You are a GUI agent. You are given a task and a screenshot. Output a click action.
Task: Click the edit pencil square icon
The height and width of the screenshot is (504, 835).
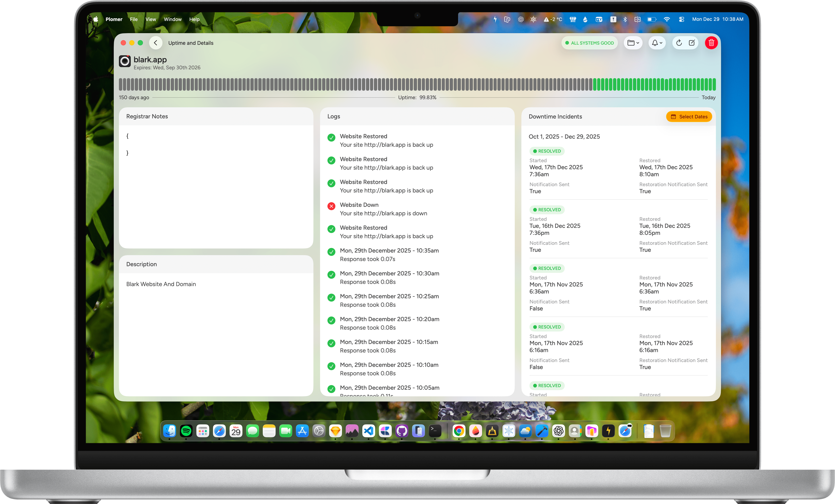[x=692, y=43]
